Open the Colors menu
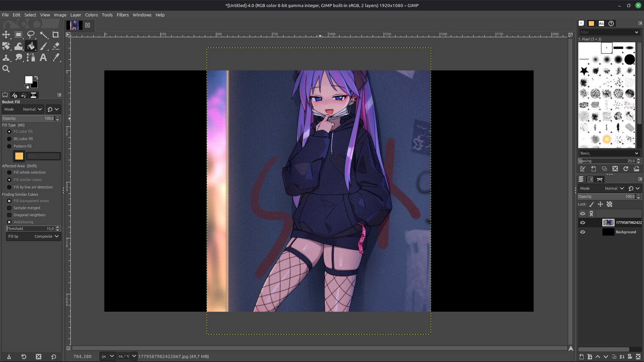Screen dimensions: 644x362 (91, 15)
